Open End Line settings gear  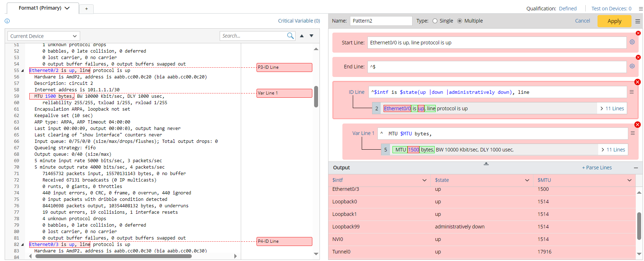coord(632,66)
